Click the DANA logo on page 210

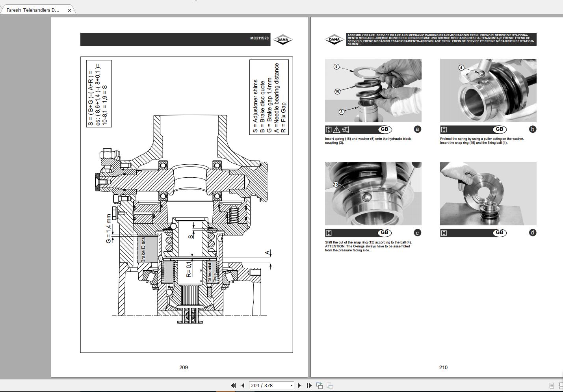[334, 39]
